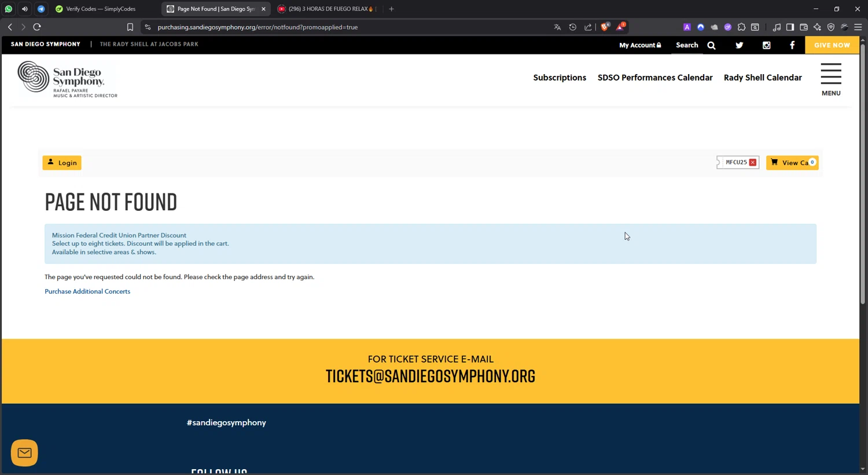Open the symphony Facebook page
The width and height of the screenshot is (868, 475).
(x=792, y=45)
